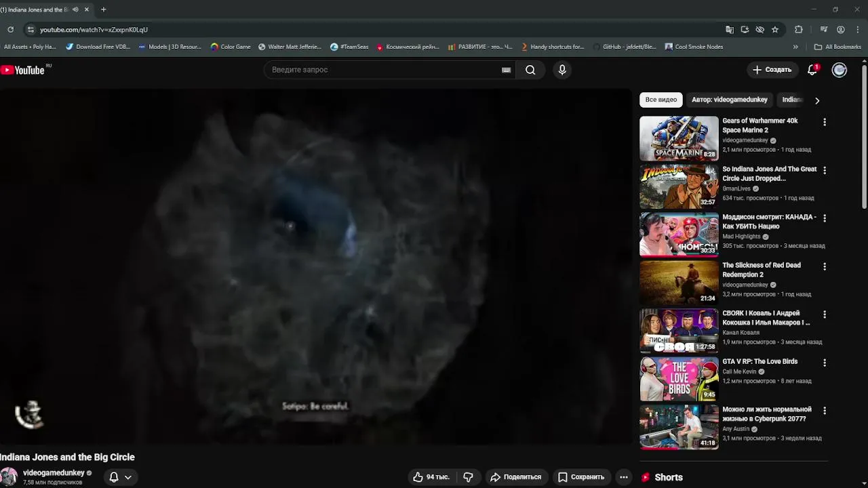868x488 pixels.
Task: Open the РАЗВИТИЕ bookmark
Action: click(x=480, y=47)
